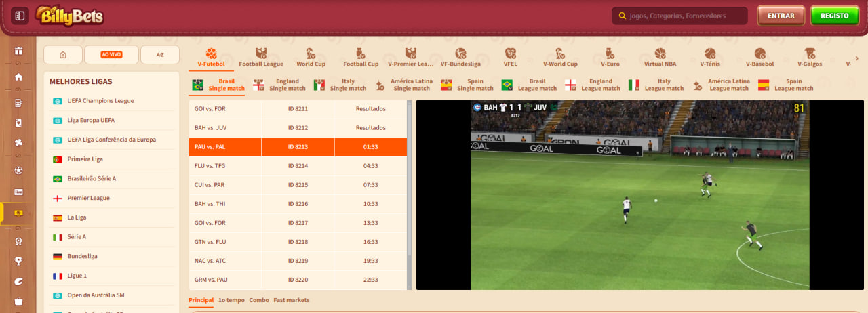
Task: Open the highlighted virtual sports sidebar icon
Action: click(x=18, y=213)
